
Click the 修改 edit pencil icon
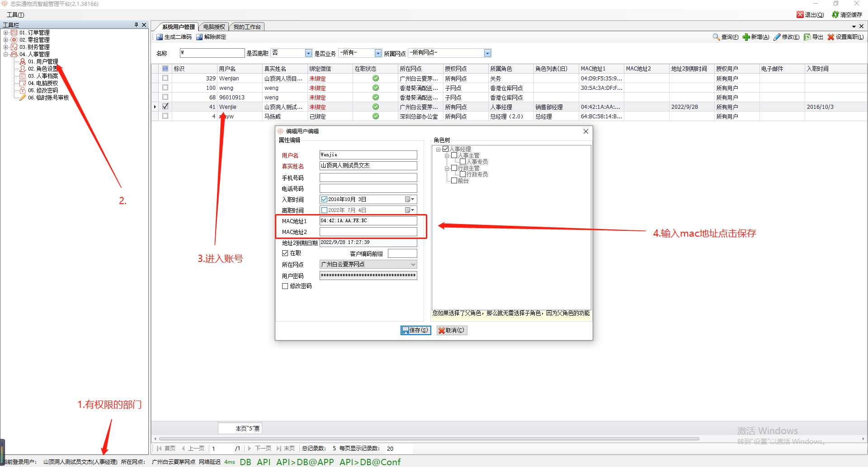[777, 37]
